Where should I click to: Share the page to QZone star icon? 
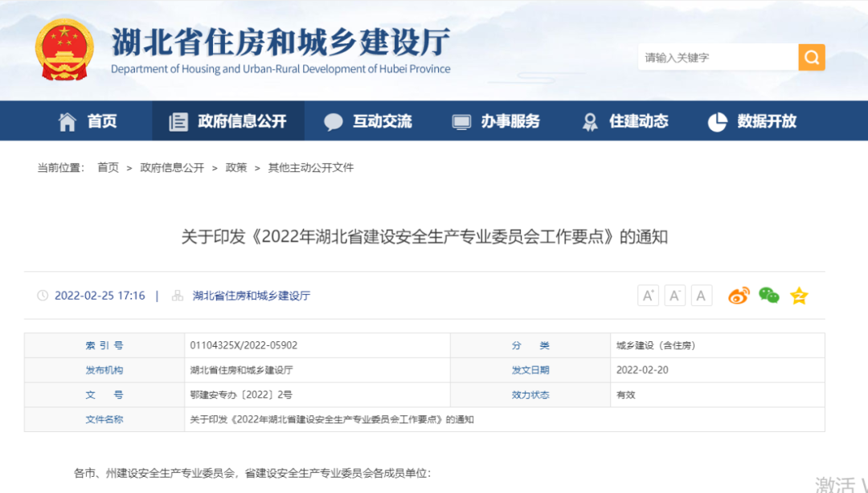point(798,295)
